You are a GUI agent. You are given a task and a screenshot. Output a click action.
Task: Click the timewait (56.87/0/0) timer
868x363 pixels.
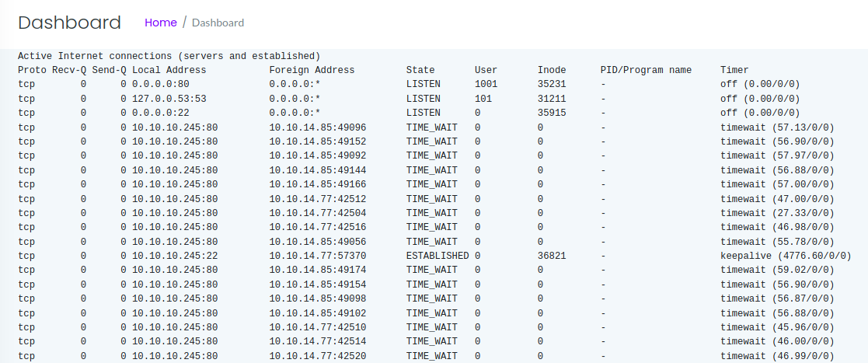click(777, 298)
